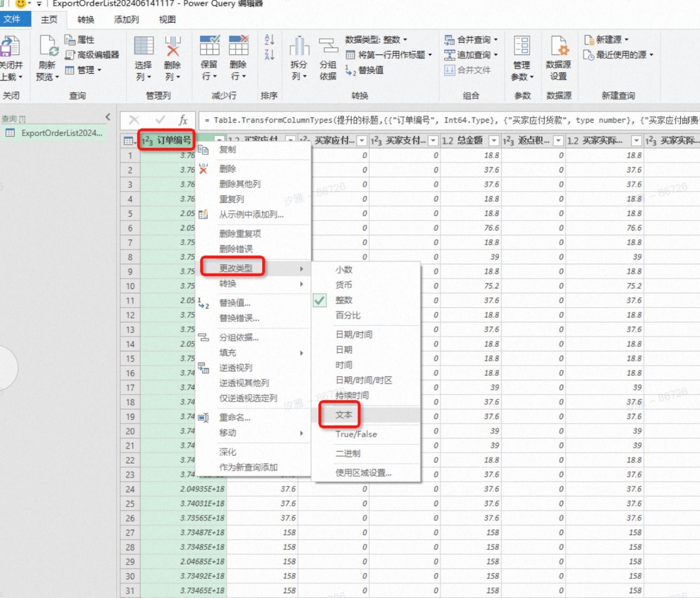Expand the 总金额 column filter dropdown
The image size is (700, 598).
(x=494, y=140)
